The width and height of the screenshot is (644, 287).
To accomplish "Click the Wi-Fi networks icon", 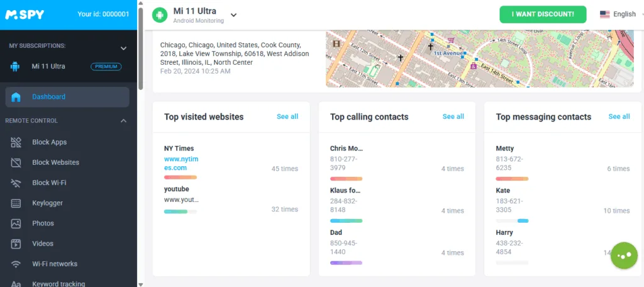I will click(x=16, y=264).
